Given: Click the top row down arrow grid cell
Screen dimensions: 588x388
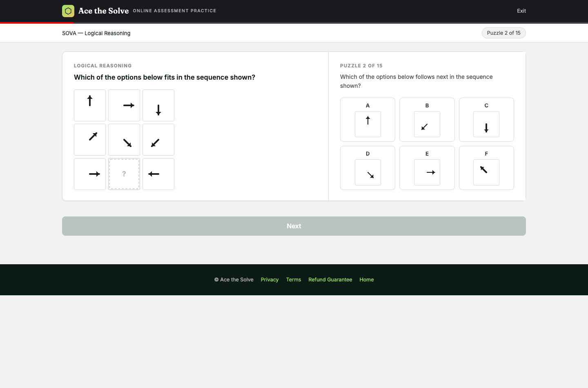Looking at the screenshot, I should pos(158,105).
